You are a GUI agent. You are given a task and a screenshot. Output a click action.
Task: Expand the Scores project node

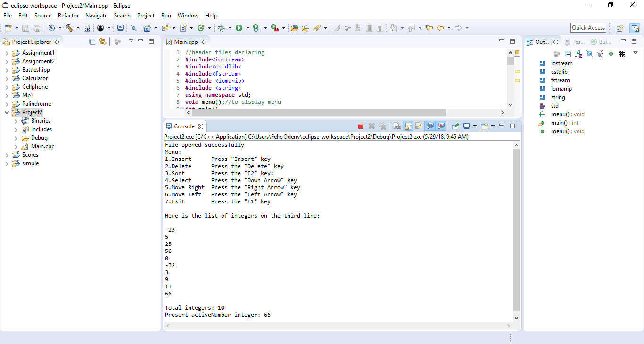tap(7, 155)
